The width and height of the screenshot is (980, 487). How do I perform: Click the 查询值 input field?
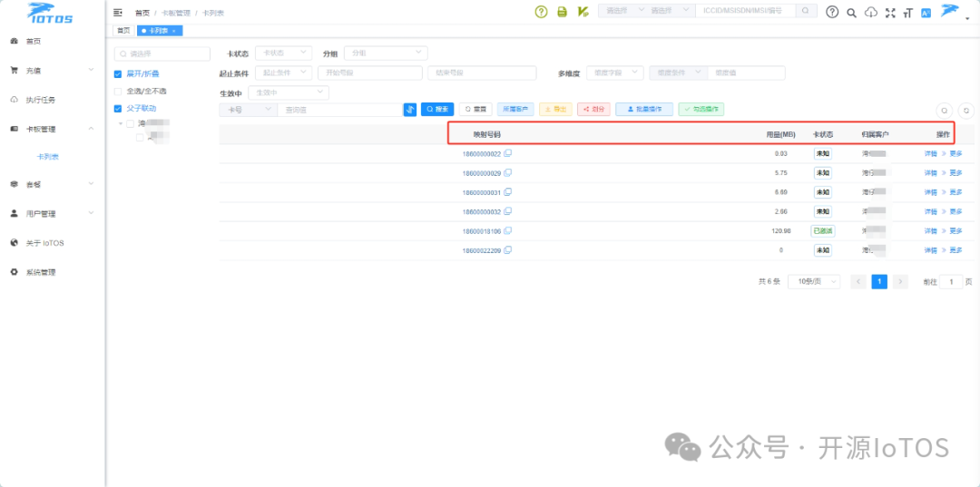pyautogui.click(x=340, y=109)
